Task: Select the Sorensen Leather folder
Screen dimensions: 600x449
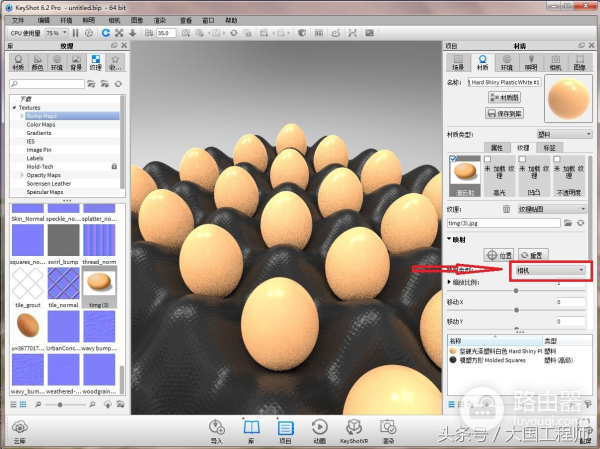Action: tap(49, 183)
